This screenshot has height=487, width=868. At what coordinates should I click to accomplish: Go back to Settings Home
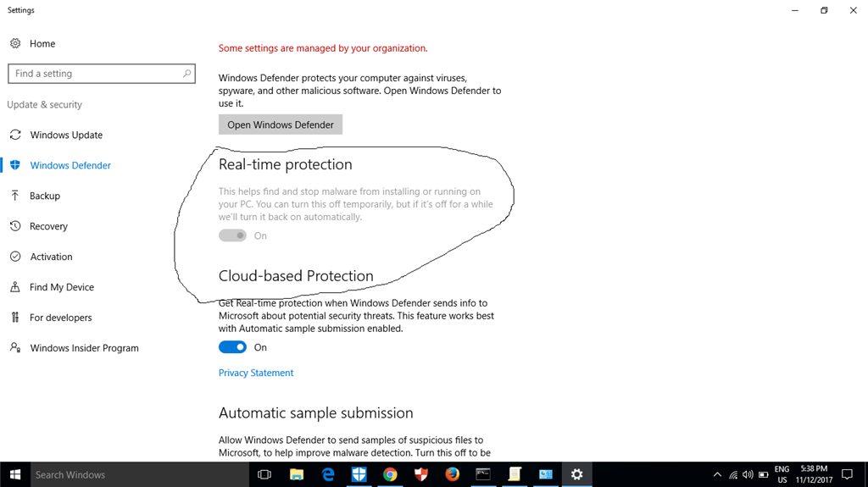[x=42, y=43]
